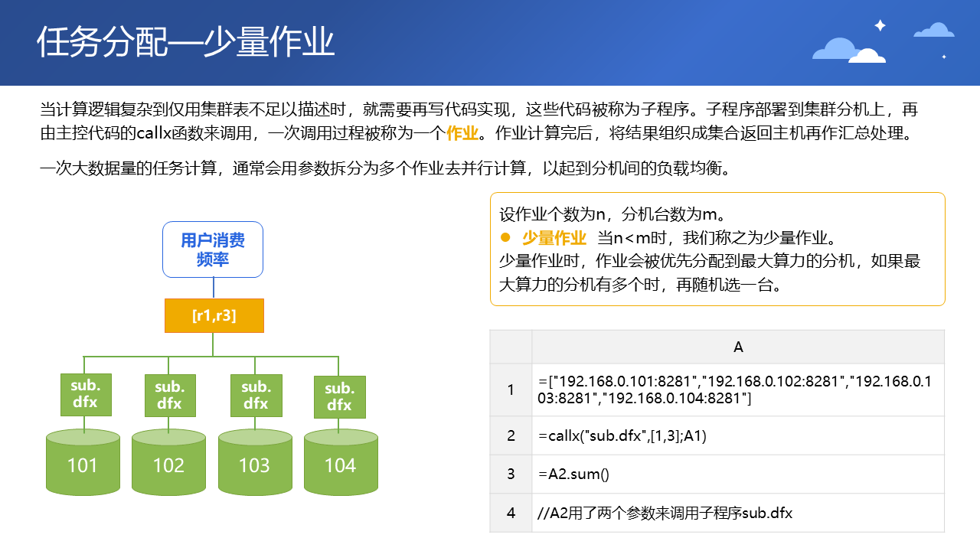Click the sentence starting with "少量作业时，作业会被优先分配"
Screen dimensions: 980x551
point(710,272)
